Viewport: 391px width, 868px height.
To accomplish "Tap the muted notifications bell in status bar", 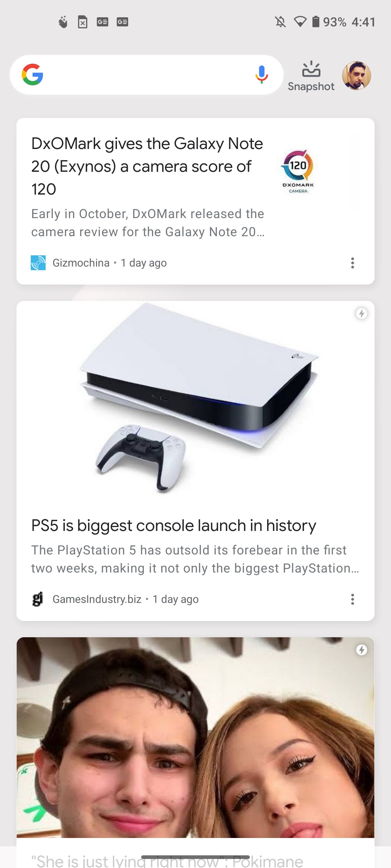I will tap(280, 22).
